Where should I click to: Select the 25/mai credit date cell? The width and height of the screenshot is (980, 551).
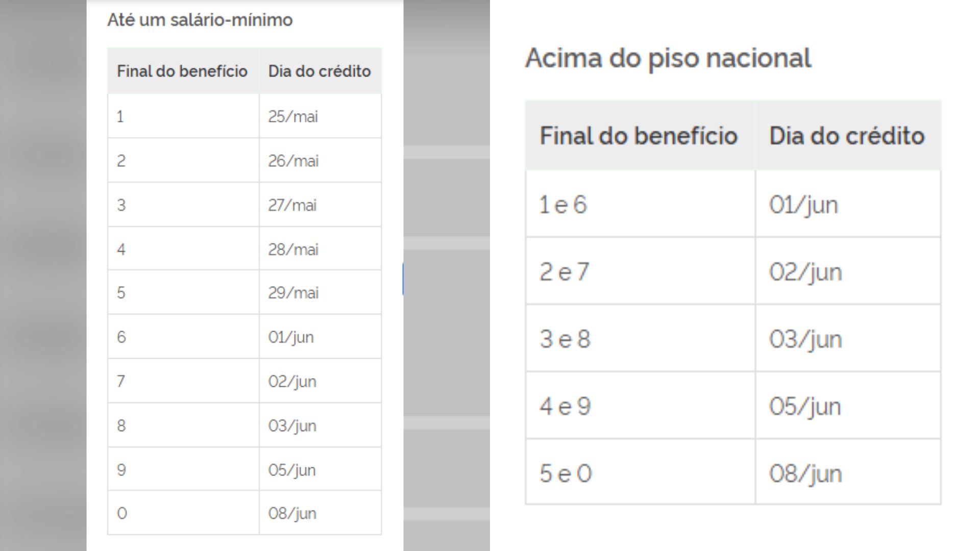pos(293,117)
